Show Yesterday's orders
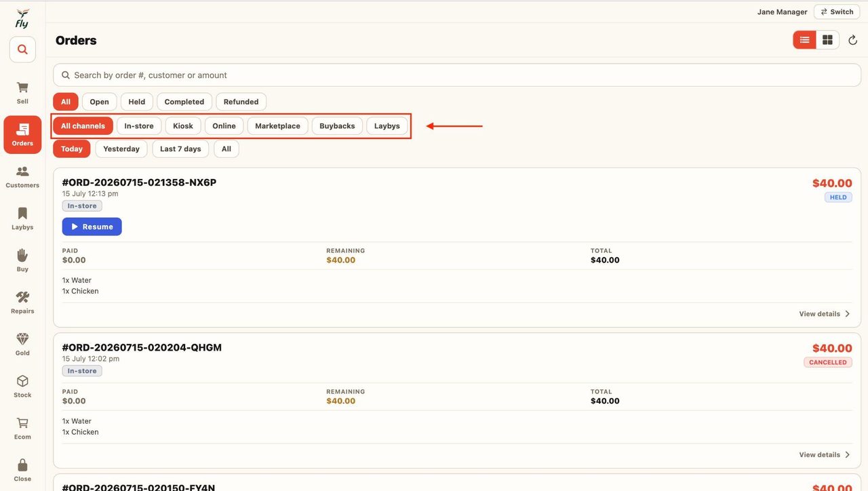 click(x=121, y=149)
